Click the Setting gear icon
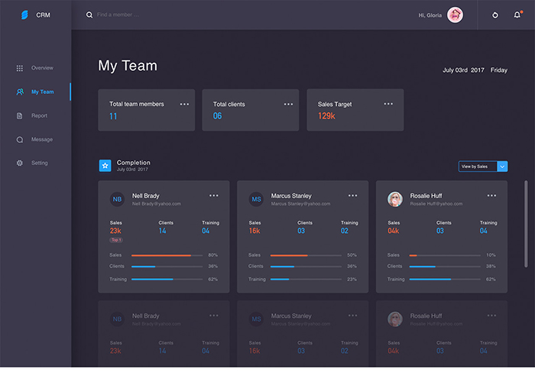Viewport: 535px width, 392px height. pos(20,163)
